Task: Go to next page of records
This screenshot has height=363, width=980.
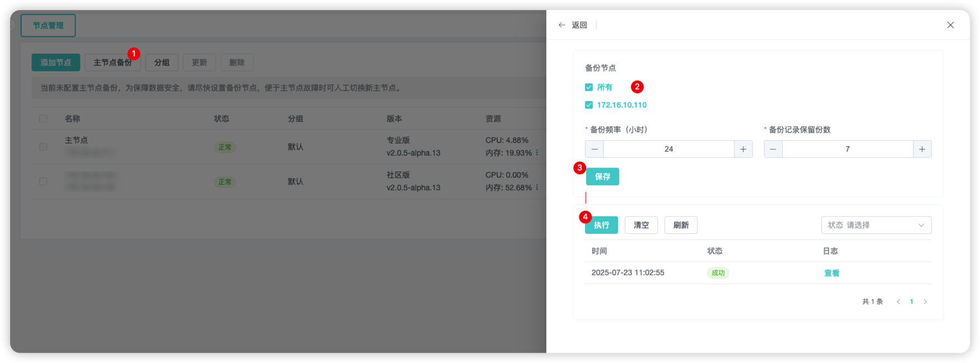Action: coord(925,302)
